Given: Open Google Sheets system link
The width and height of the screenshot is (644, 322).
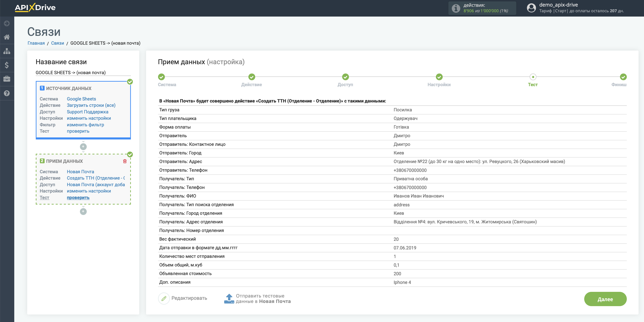Looking at the screenshot, I should 81,99.
